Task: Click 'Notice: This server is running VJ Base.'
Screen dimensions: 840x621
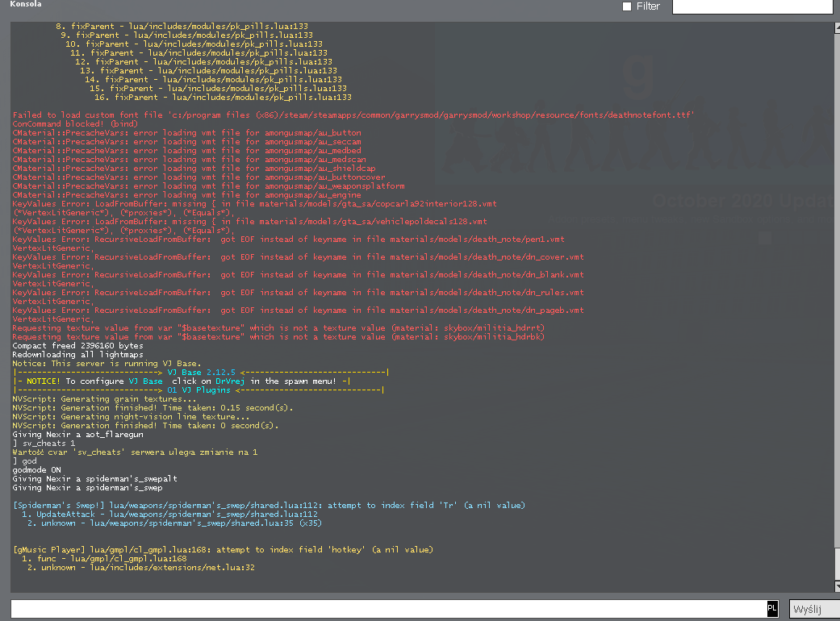Action: point(107,364)
